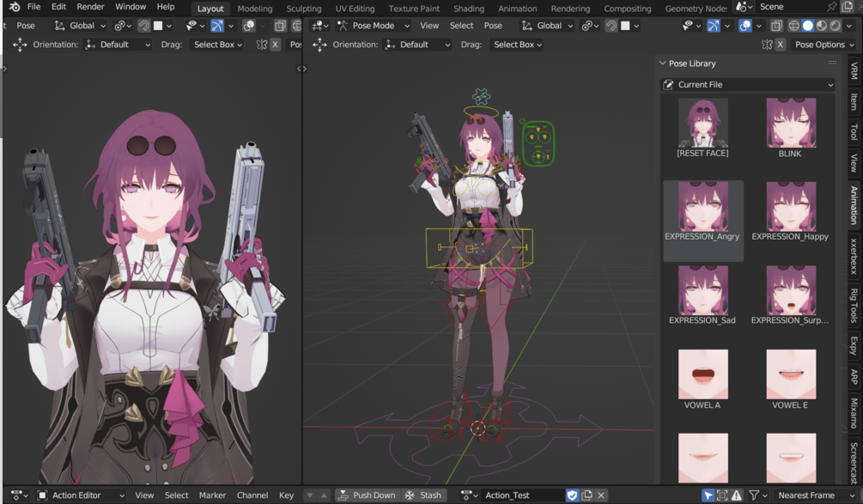Viewport: 863px width, 504px height.
Task: Switch to the Sculpting workspace tab
Action: (304, 9)
